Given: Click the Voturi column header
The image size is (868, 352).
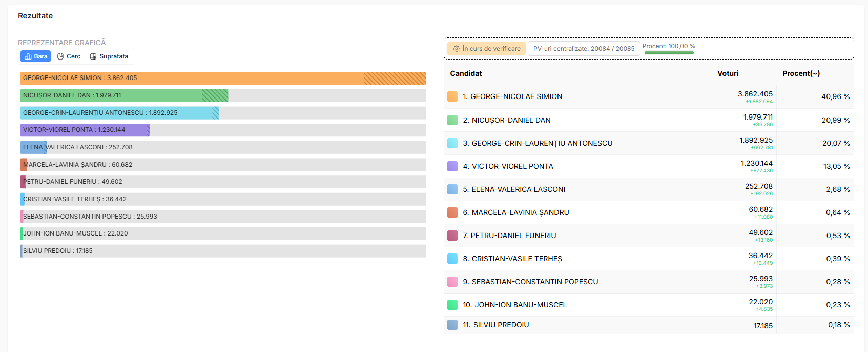Looking at the screenshot, I should pos(728,73).
